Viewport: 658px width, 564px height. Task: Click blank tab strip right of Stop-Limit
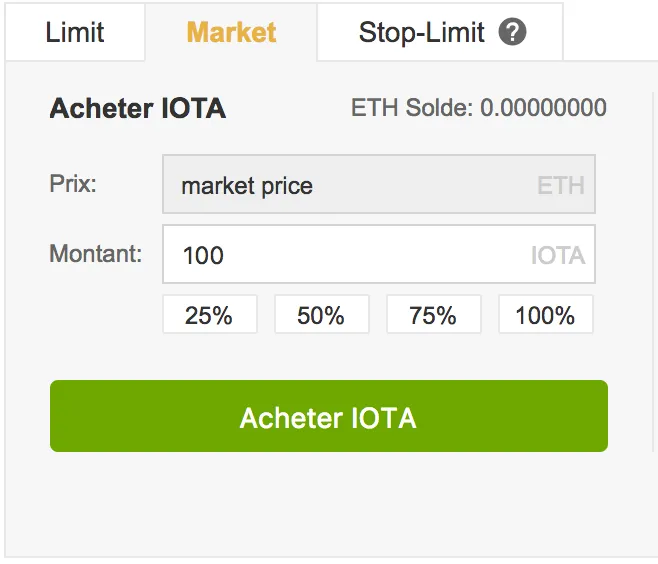point(610,32)
